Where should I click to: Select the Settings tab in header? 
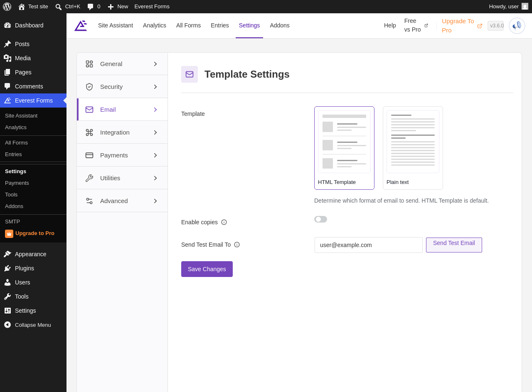[x=249, y=25]
